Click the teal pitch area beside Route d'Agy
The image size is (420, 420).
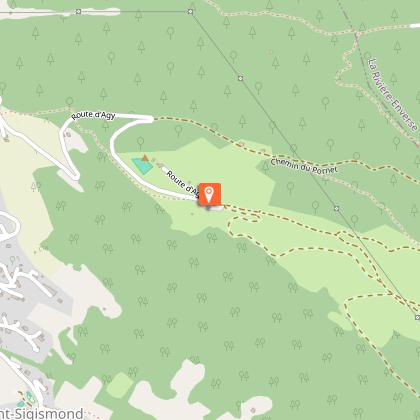pos(142,166)
